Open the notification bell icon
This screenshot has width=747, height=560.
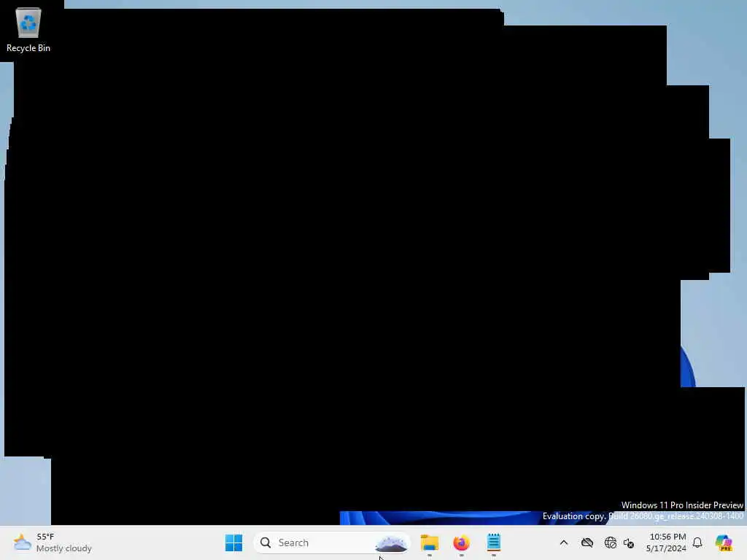pyautogui.click(x=697, y=542)
